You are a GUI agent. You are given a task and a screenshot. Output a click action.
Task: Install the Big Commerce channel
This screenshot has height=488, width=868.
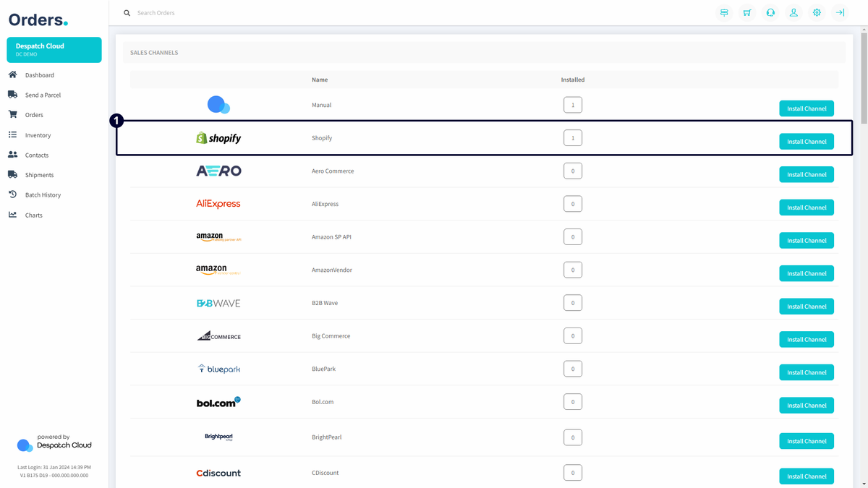[x=806, y=340]
